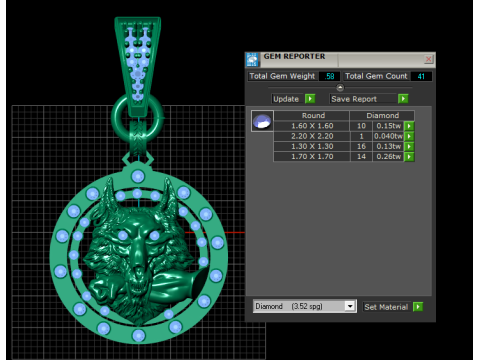
Task: Select the 2.20 X 2.20 size cell
Action: point(312,136)
